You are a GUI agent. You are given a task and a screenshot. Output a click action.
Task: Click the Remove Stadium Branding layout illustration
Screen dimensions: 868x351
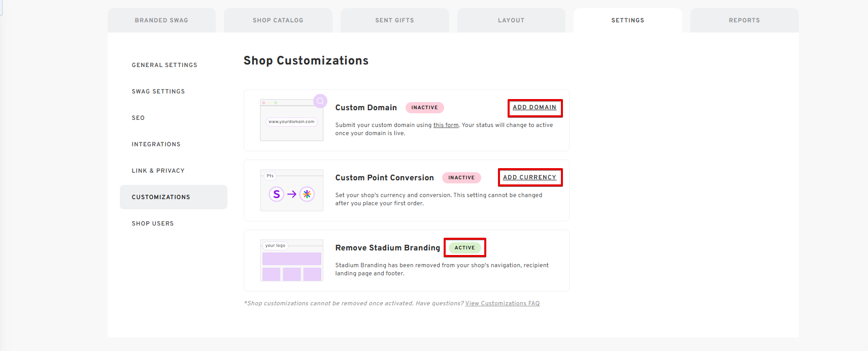(x=291, y=261)
